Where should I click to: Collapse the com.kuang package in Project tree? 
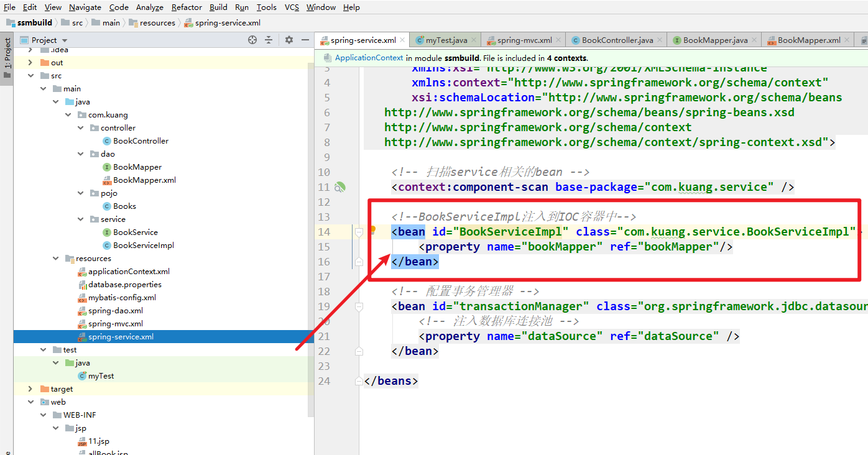pos(68,114)
